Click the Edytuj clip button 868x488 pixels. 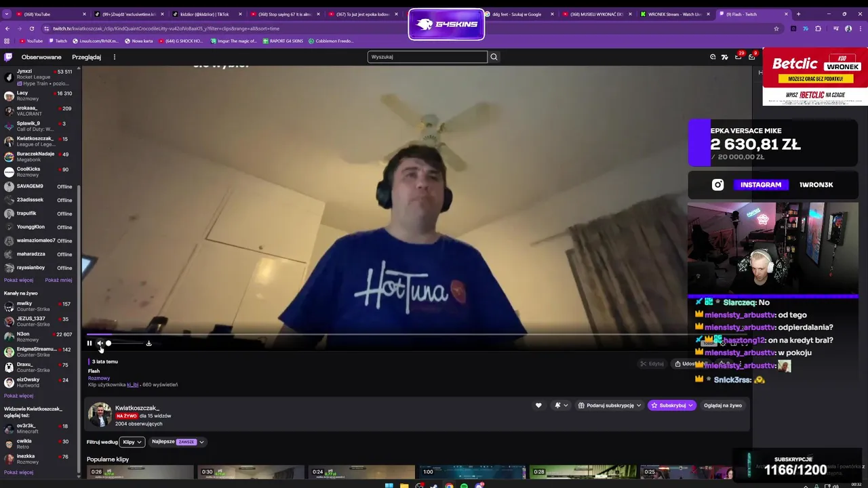(x=652, y=364)
